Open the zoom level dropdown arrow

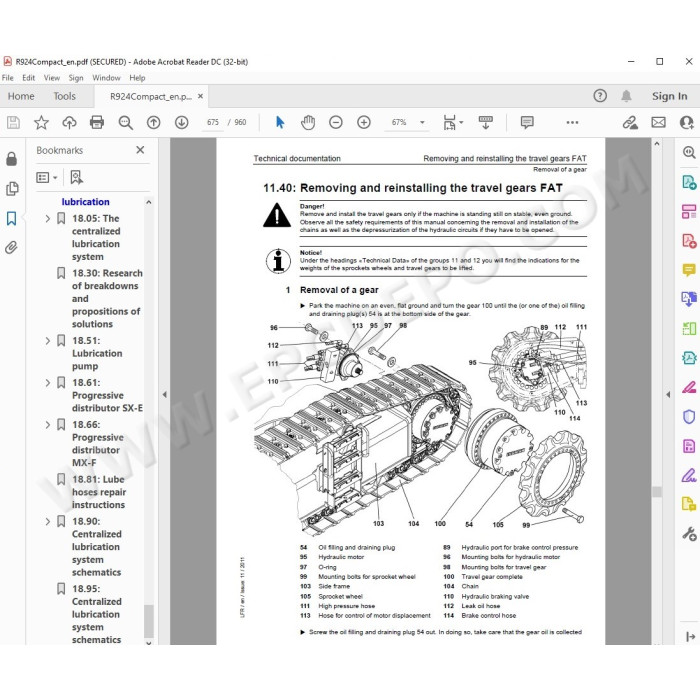(422, 122)
